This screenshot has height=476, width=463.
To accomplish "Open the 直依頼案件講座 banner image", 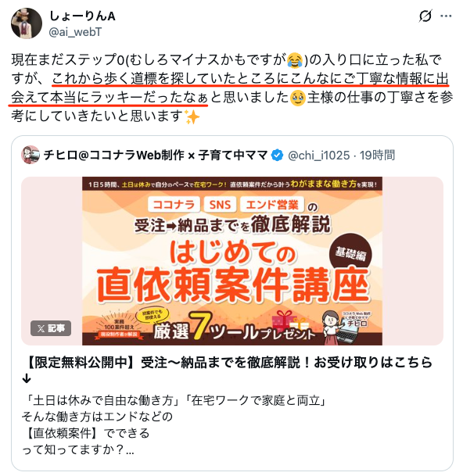I will [232, 261].
